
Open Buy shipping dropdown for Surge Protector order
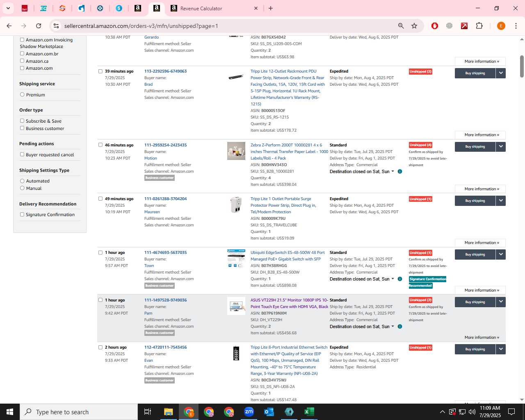coord(501,201)
